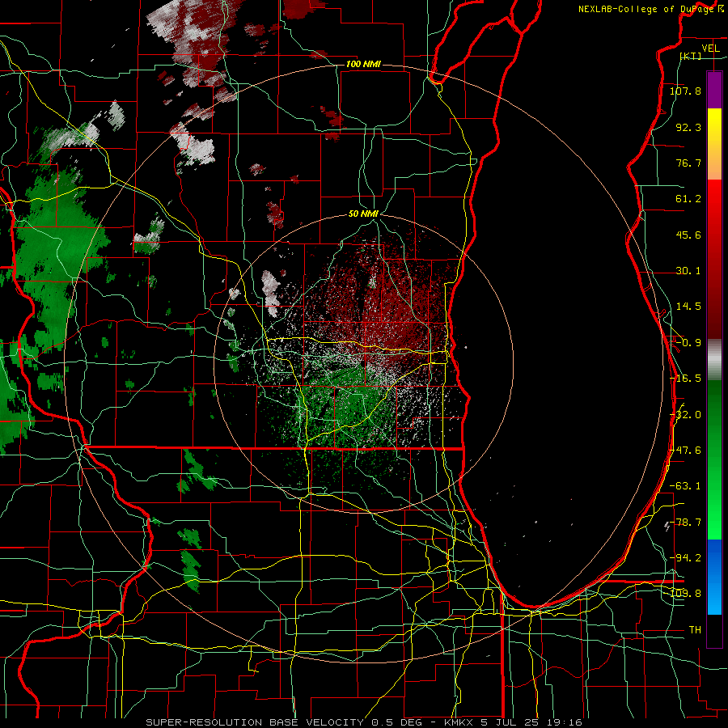Select the -47.6 velocity scale value

point(687,451)
